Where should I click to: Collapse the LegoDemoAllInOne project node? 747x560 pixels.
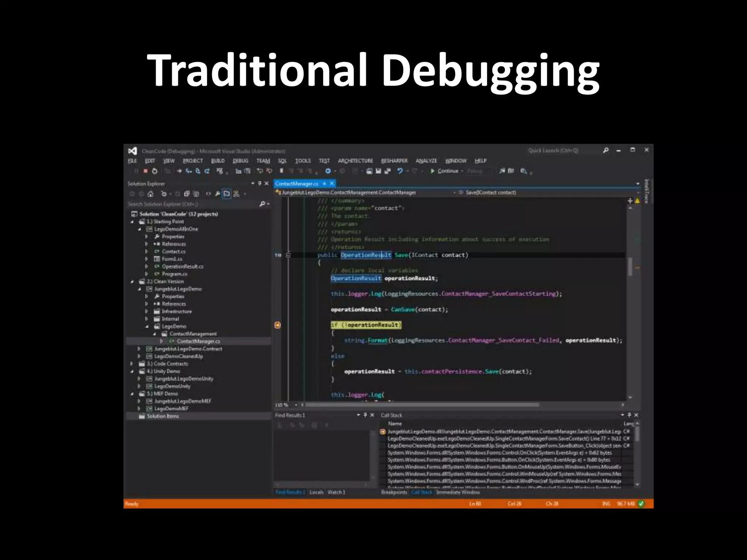point(139,229)
